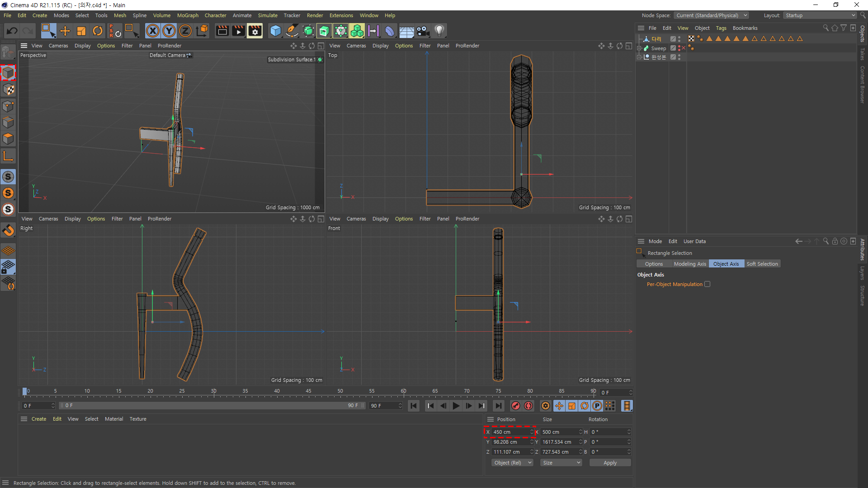This screenshot has width=868, height=488.
Task: Select the Move tool in toolbar
Action: point(65,31)
